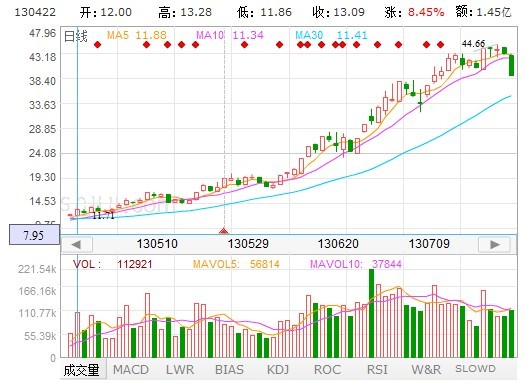Image resolution: width=527 pixels, height=390 pixels.
Task: Switch to the SLOWD indicator tab
Action: (475, 369)
